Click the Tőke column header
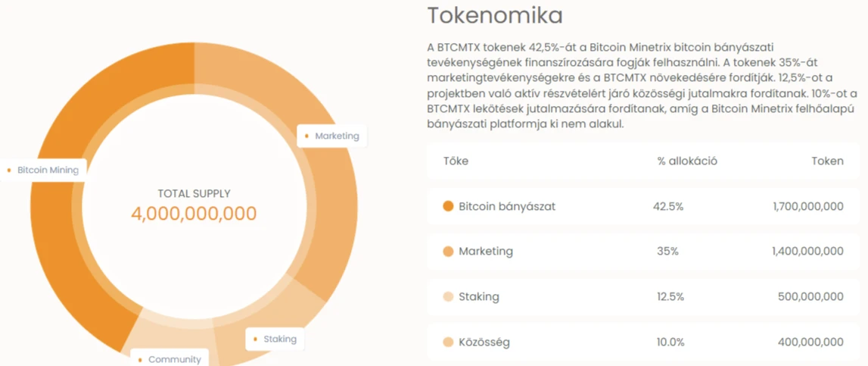The height and width of the screenshot is (366, 868). pyautogui.click(x=456, y=161)
